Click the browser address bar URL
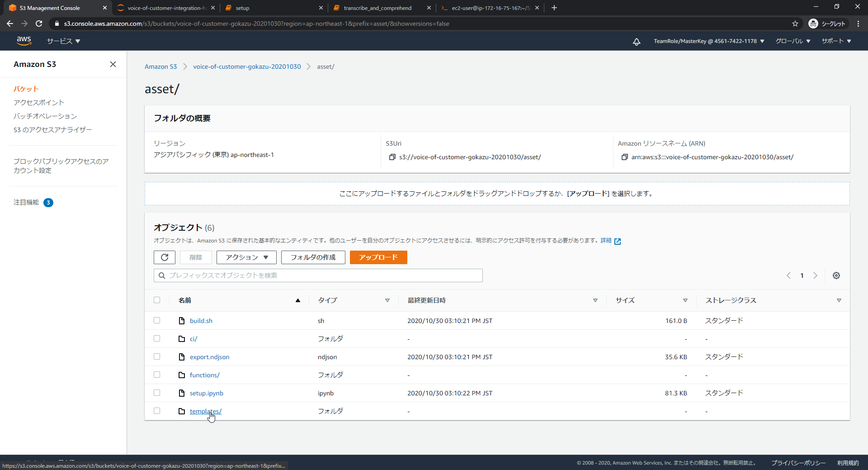This screenshot has height=470, width=868. click(x=257, y=24)
